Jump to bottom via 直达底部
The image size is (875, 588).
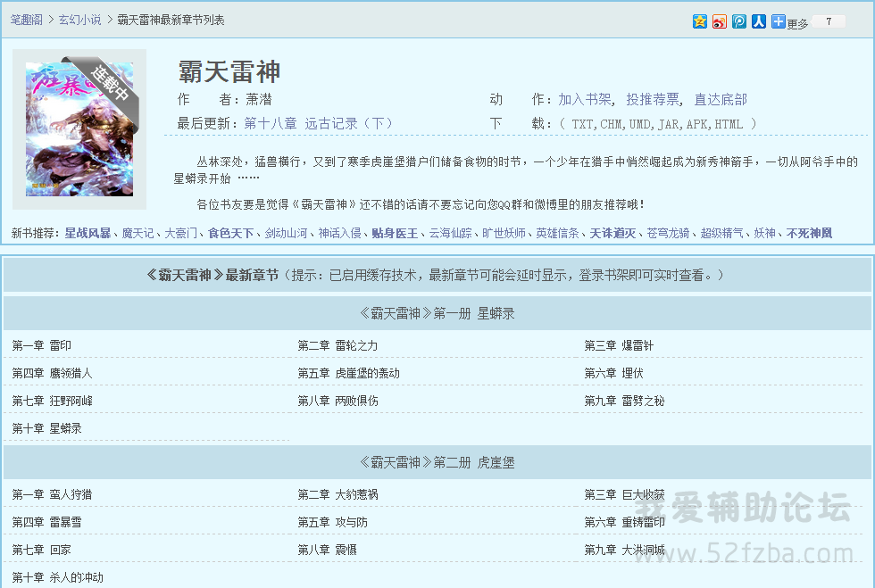click(721, 99)
